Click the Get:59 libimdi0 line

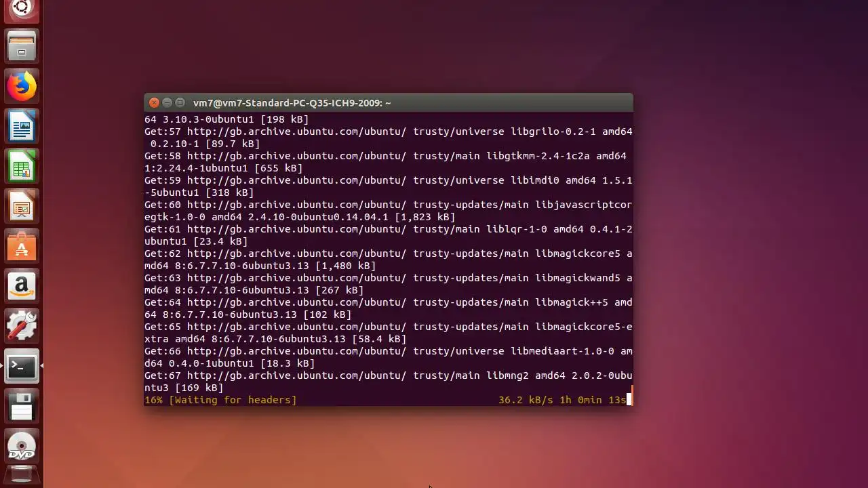(389, 180)
